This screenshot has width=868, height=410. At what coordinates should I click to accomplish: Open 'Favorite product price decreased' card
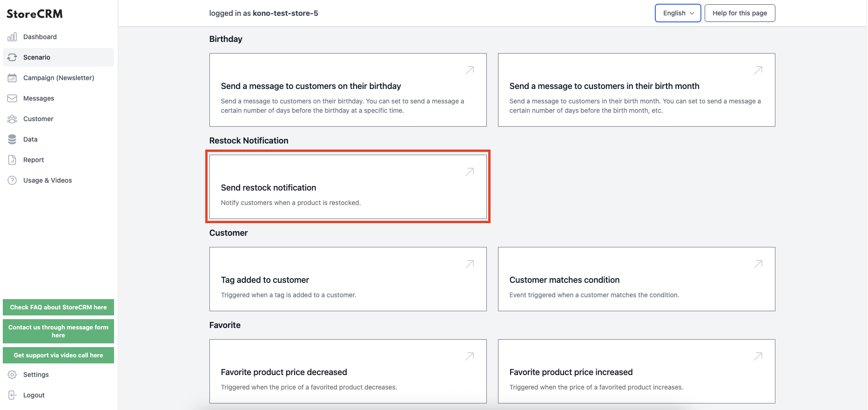[x=348, y=371]
